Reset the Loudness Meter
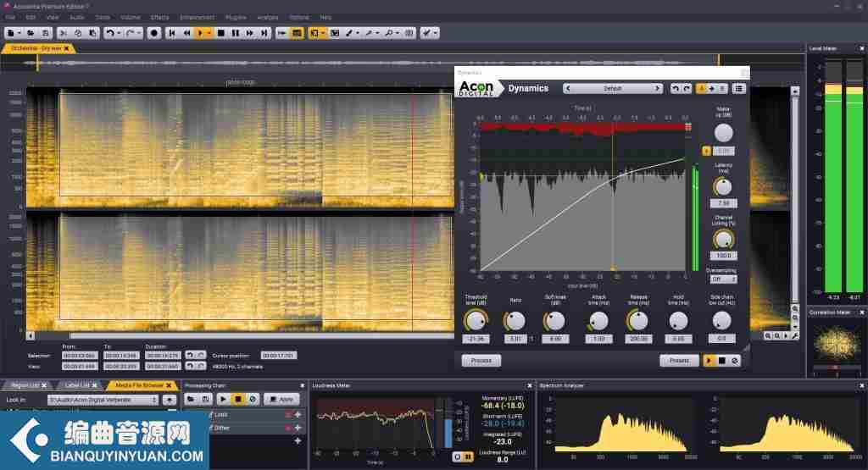 (x=457, y=456)
